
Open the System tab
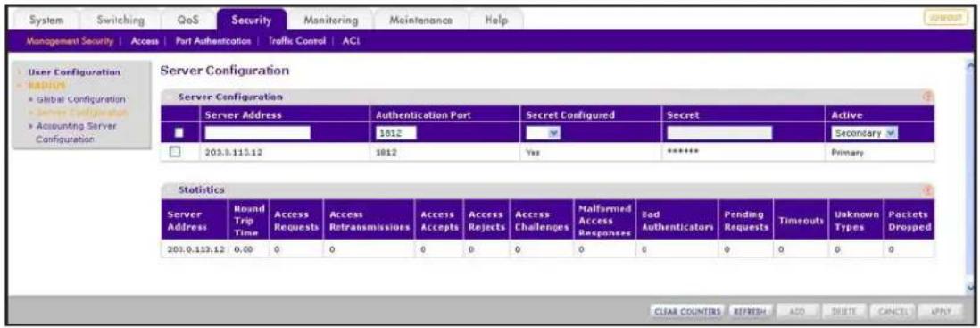click(x=47, y=20)
